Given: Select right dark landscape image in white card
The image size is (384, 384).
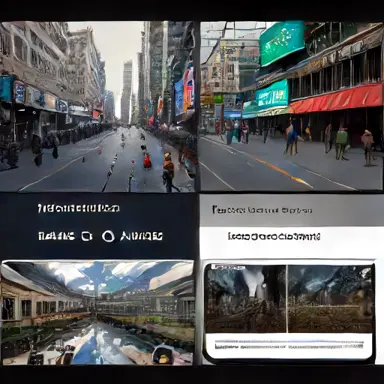Looking at the screenshot, I should pyautogui.click(x=330, y=299).
